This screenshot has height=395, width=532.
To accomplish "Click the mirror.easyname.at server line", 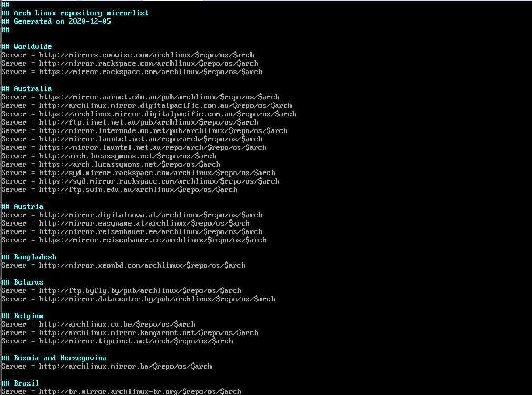I will [x=126, y=224].
